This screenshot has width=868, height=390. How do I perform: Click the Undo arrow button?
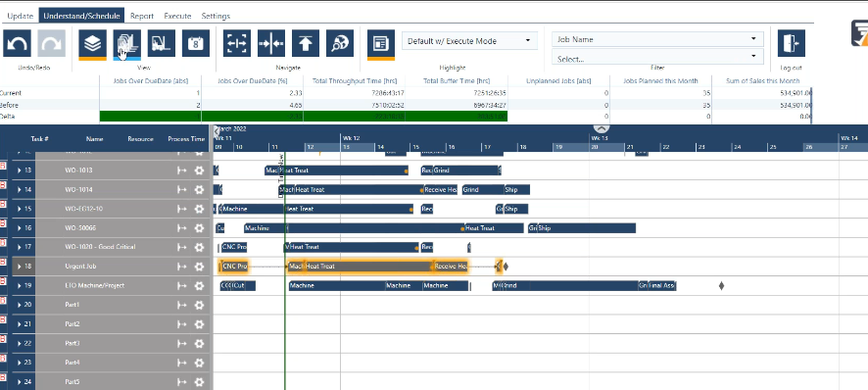tap(17, 43)
